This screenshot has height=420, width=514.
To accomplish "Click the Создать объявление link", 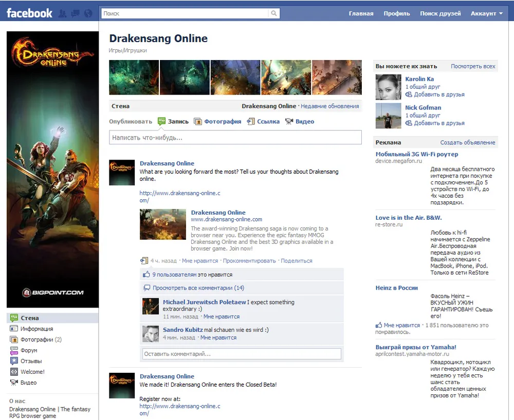I will coord(467,142).
